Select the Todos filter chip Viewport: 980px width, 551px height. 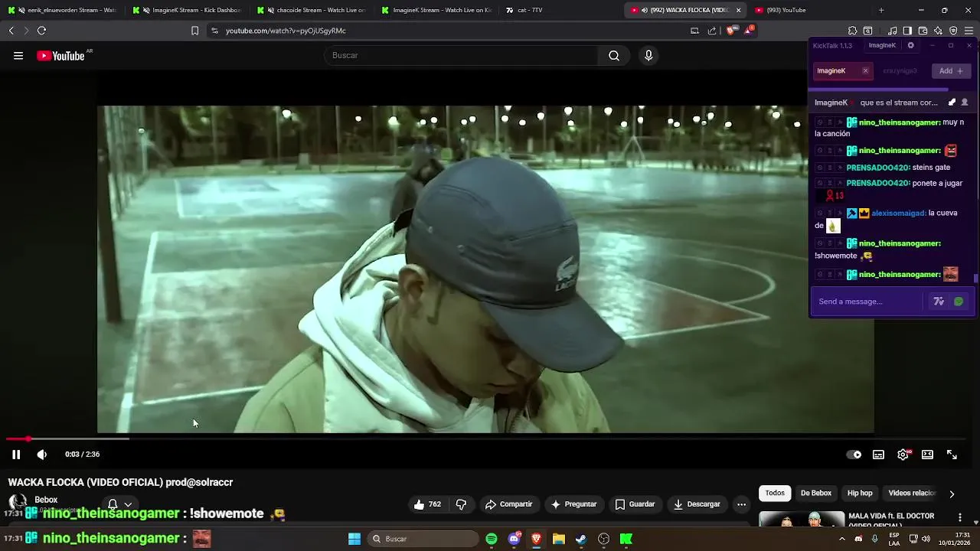[x=775, y=494]
